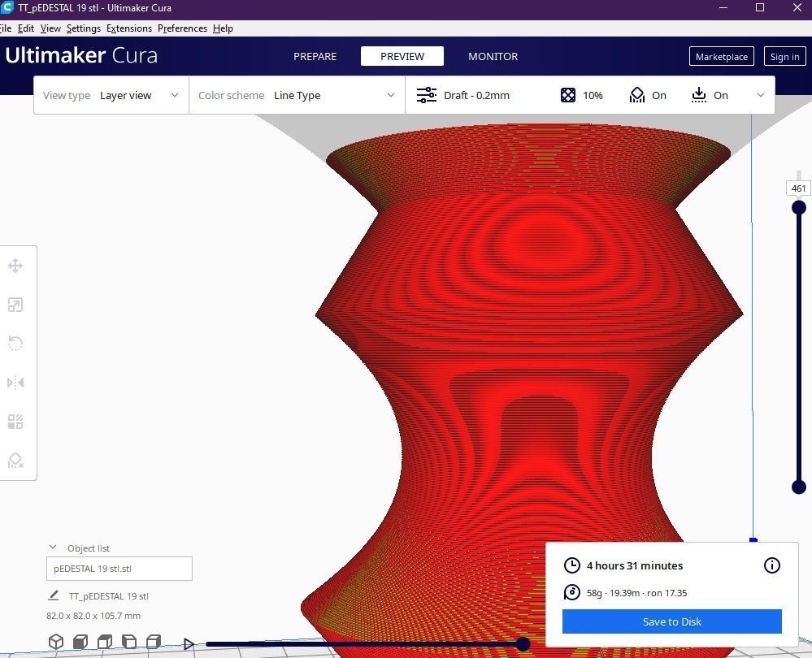The width and height of the screenshot is (812, 658).
Task: Click the layer number 461 field
Action: [798, 188]
